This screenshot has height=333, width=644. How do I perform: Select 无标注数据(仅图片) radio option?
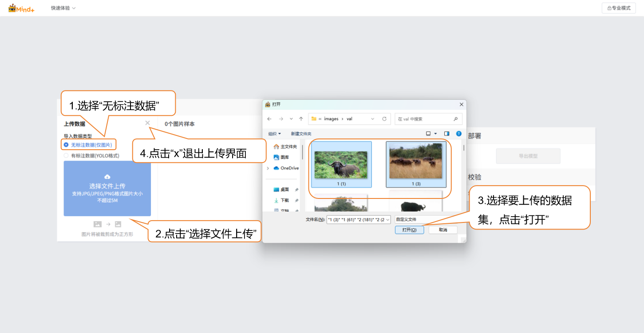[66, 145]
